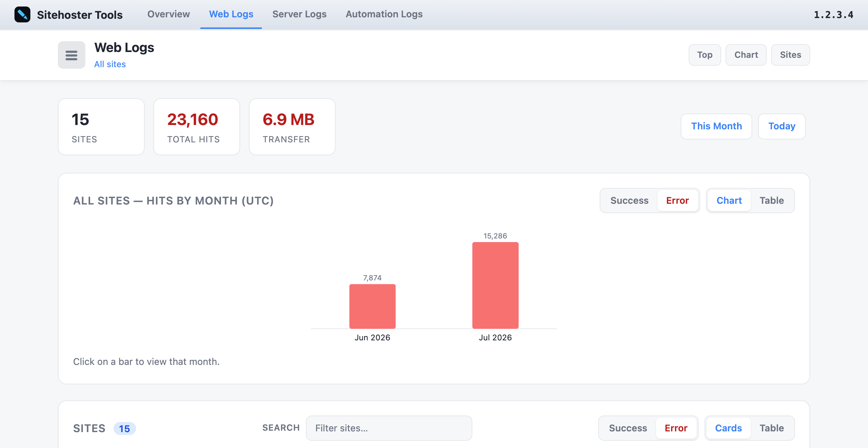
Task: Switch hits chart to Success
Action: [x=629, y=201]
